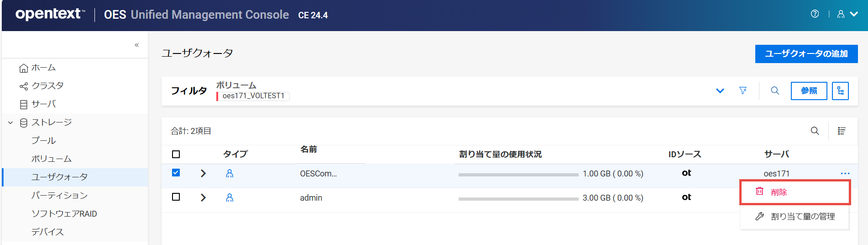
Task: Expand the filter dropdown chevron
Action: coord(720,91)
